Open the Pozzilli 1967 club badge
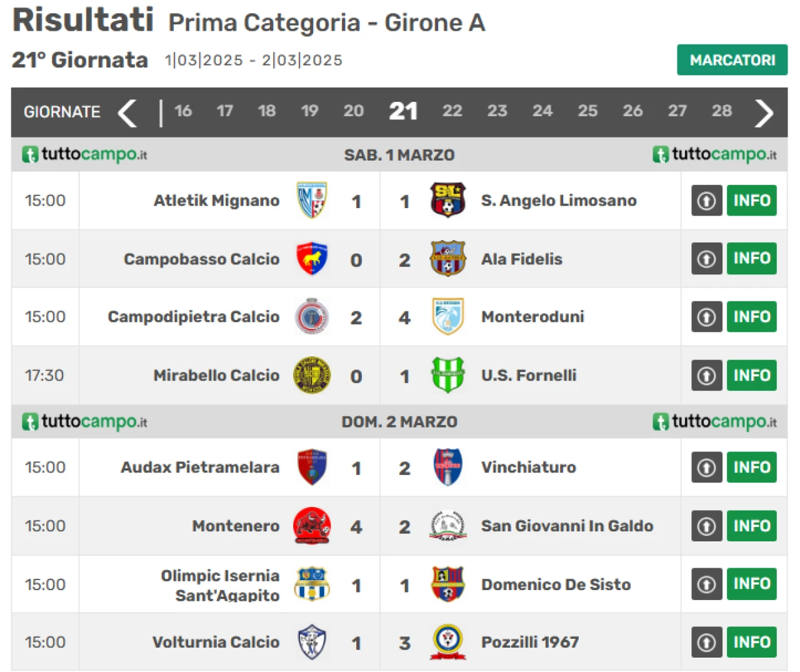This screenshot has width=800, height=672. (x=448, y=642)
